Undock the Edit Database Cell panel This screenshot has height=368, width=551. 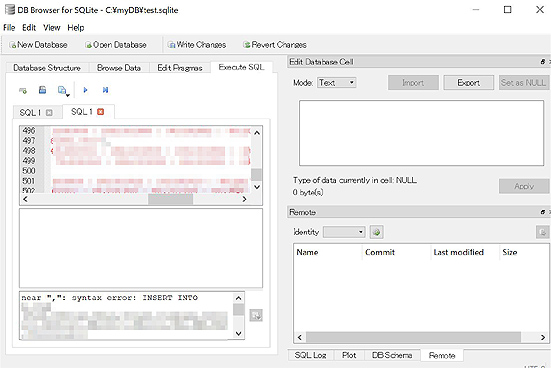coord(543,62)
